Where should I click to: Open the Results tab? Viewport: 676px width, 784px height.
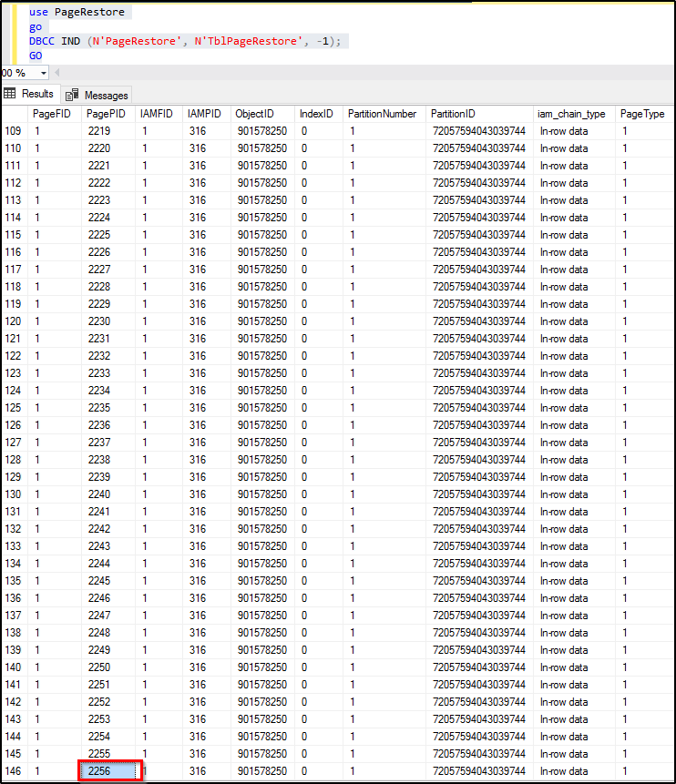[30, 94]
